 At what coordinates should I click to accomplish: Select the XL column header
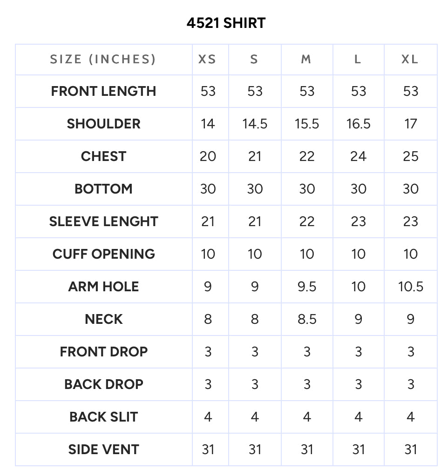410,59
